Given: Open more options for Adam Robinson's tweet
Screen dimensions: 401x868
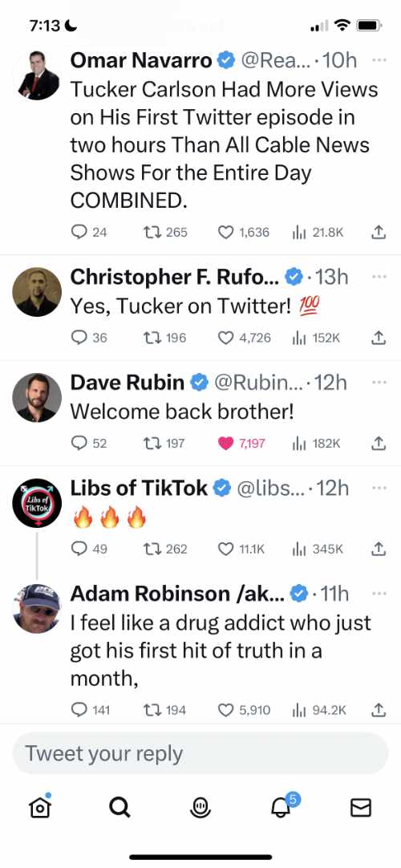Looking at the screenshot, I should (x=379, y=594).
